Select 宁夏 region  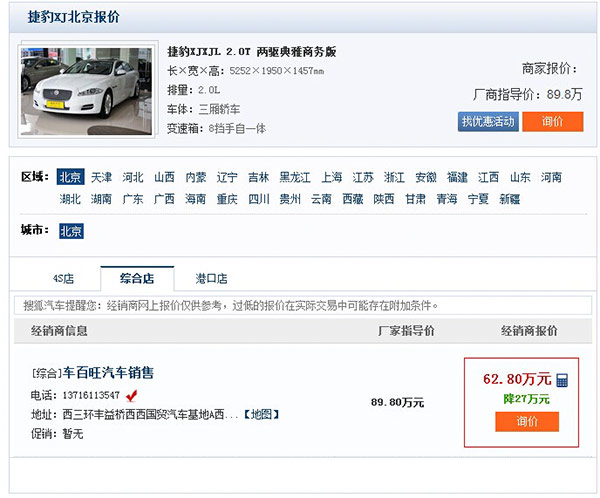click(478, 199)
